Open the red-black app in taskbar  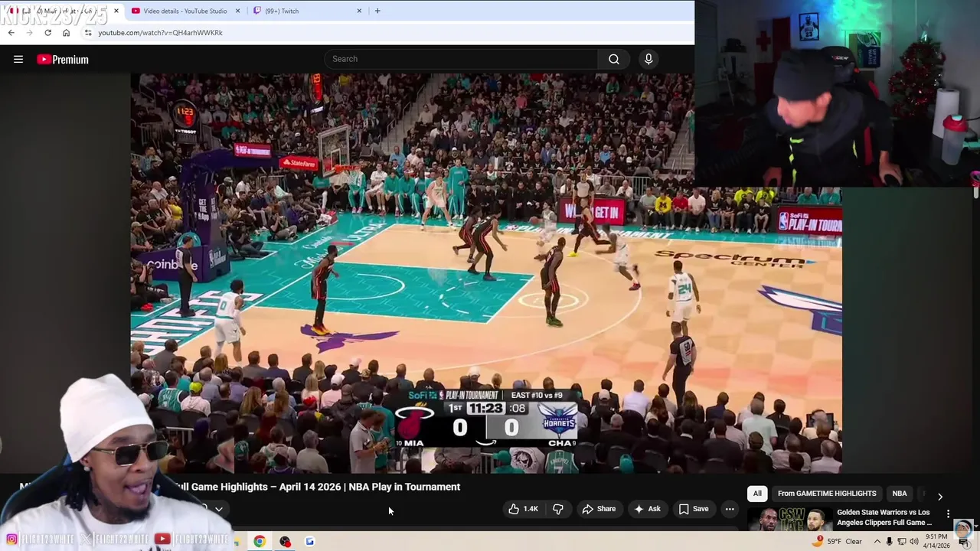tap(285, 541)
